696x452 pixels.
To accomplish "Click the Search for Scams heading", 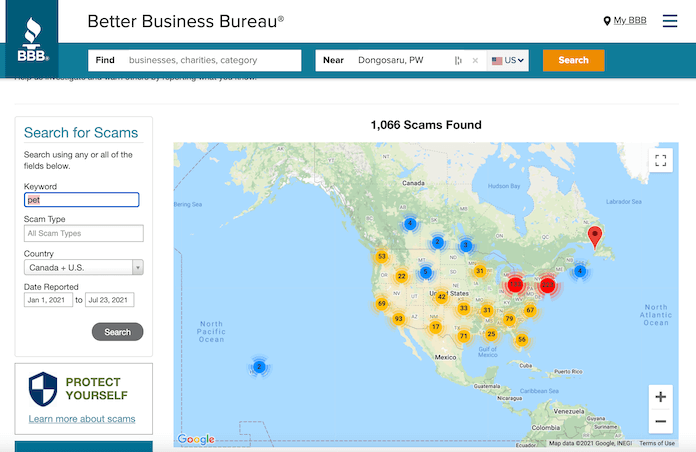I will [81, 132].
